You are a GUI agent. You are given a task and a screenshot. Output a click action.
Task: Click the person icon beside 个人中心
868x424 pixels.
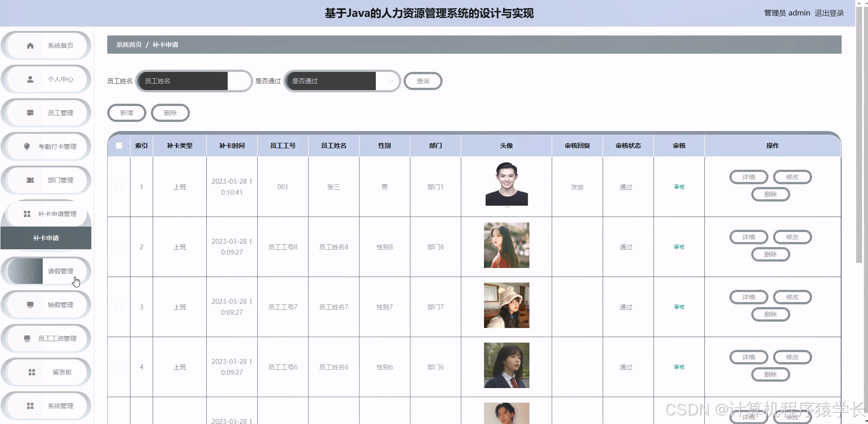(30, 79)
